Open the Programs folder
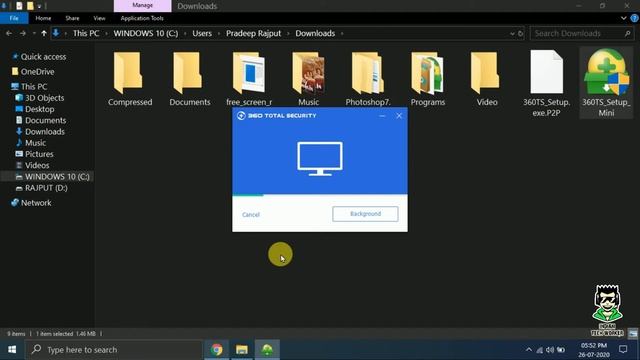 (428, 80)
